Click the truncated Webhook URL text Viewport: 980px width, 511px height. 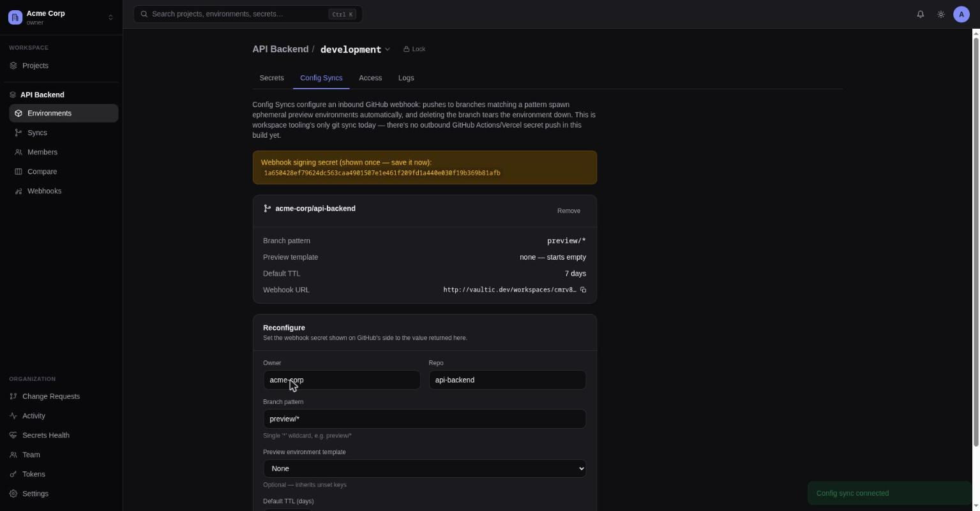(x=509, y=290)
